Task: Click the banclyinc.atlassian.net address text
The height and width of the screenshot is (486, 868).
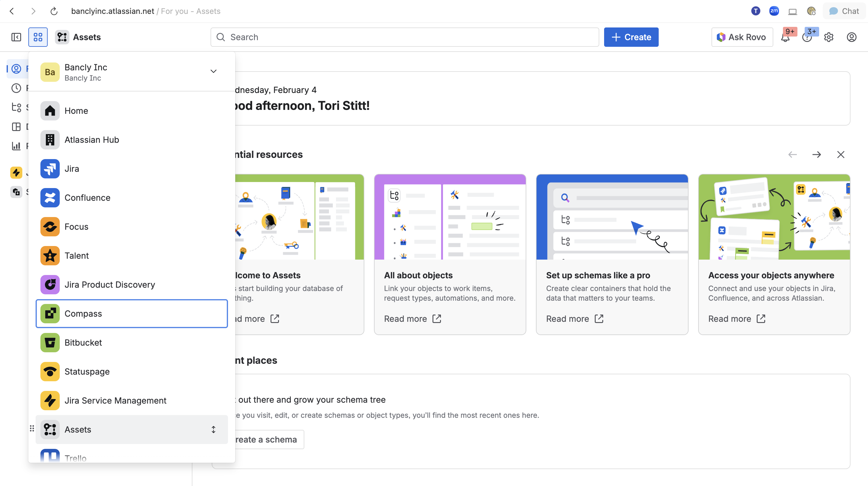Action: click(x=112, y=11)
